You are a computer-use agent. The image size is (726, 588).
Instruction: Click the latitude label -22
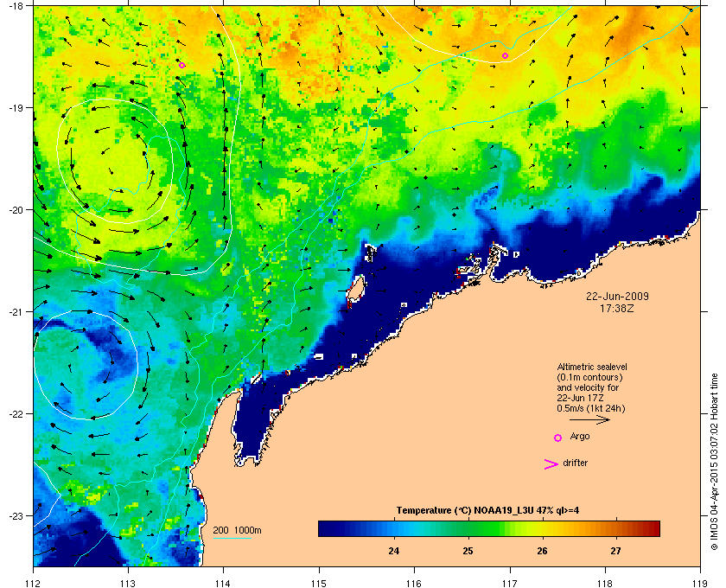coord(16,414)
